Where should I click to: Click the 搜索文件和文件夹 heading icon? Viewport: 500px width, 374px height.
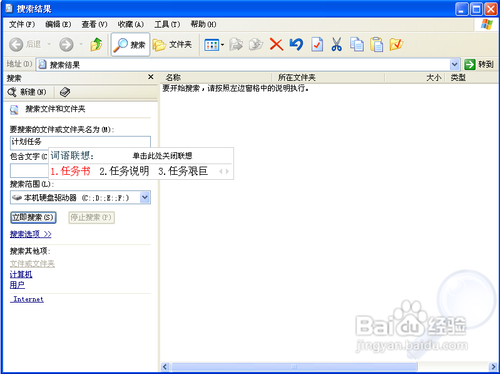point(14,109)
